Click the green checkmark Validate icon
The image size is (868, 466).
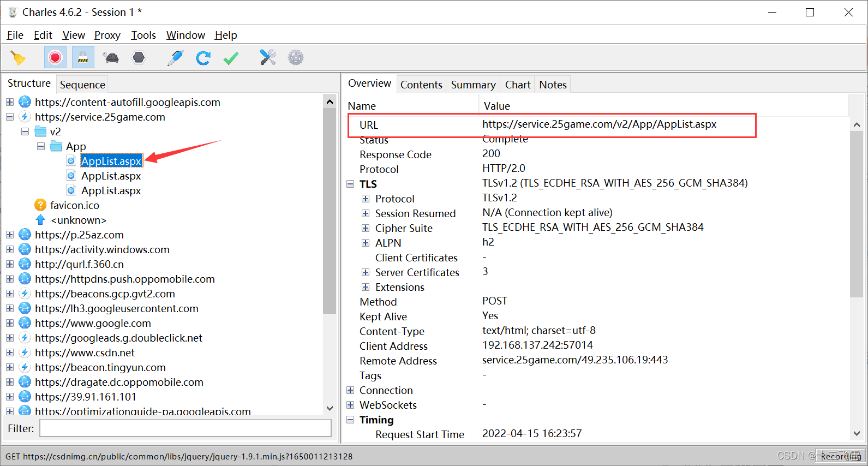coord(231,57)
